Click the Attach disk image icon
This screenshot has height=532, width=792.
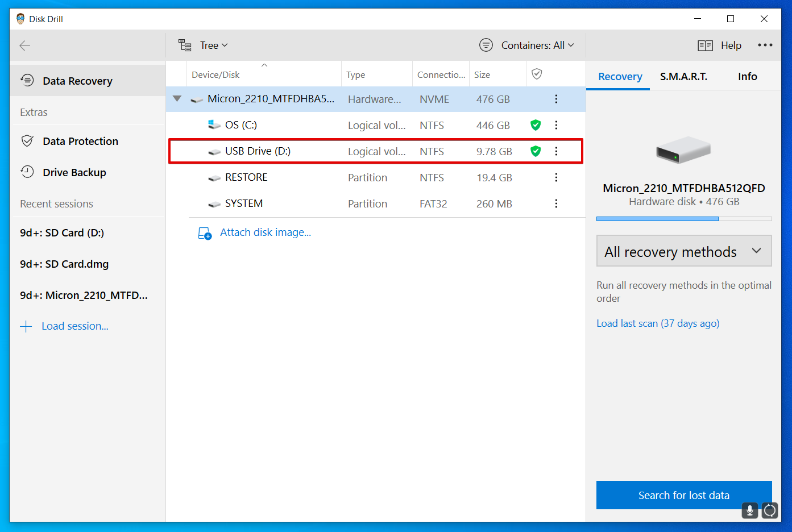coord(205,233)
